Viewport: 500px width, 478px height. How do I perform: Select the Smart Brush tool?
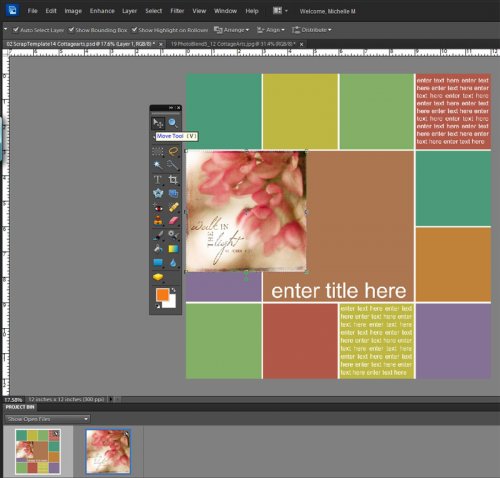point(173,235)
